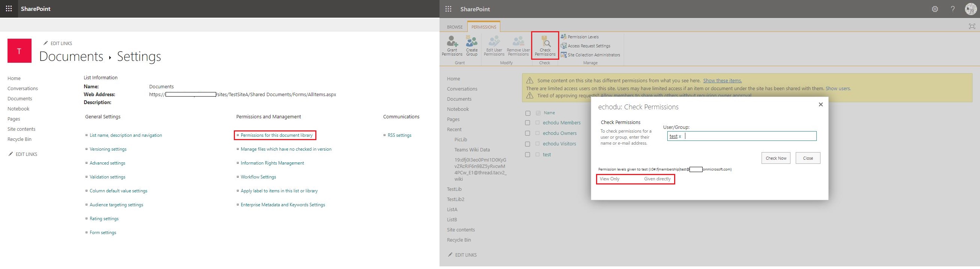Open Permission Levels in ribbon
The width and height of the screenshot is (980, 269).
tap(580, 36)
